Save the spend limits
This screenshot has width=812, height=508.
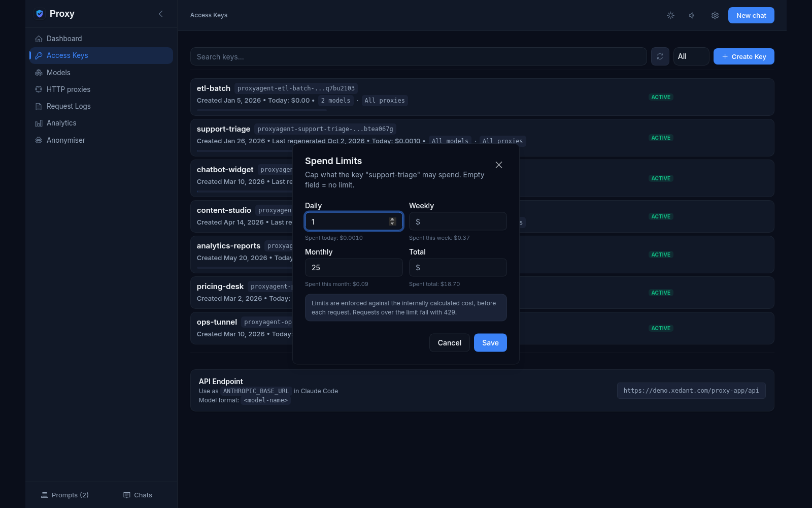point(490,342)
